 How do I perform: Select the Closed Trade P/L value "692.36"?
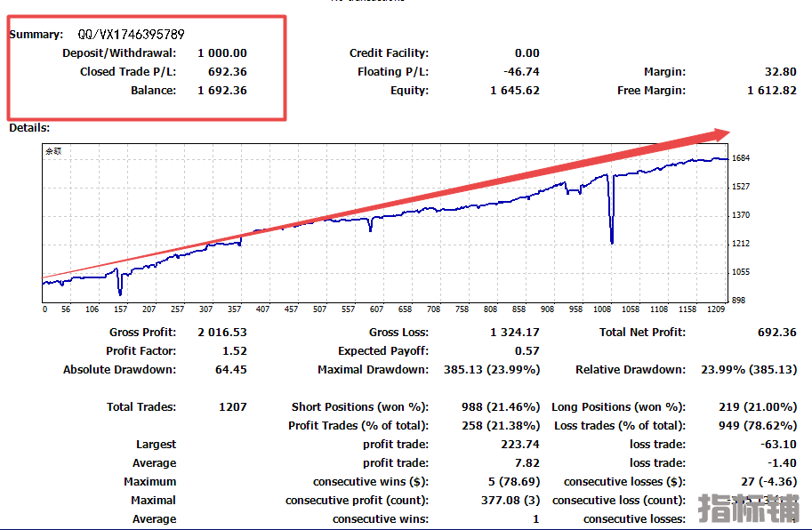coord(228,72)
